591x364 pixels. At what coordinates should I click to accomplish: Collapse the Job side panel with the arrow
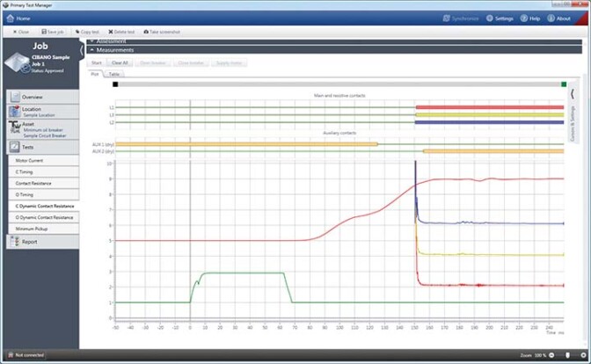pos(82,50)
